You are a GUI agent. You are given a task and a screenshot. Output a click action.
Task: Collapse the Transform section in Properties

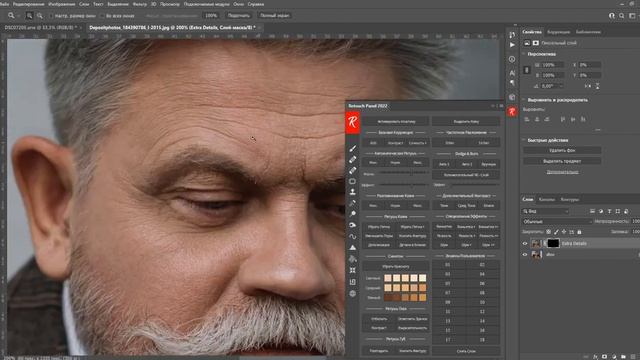[524, 54]
